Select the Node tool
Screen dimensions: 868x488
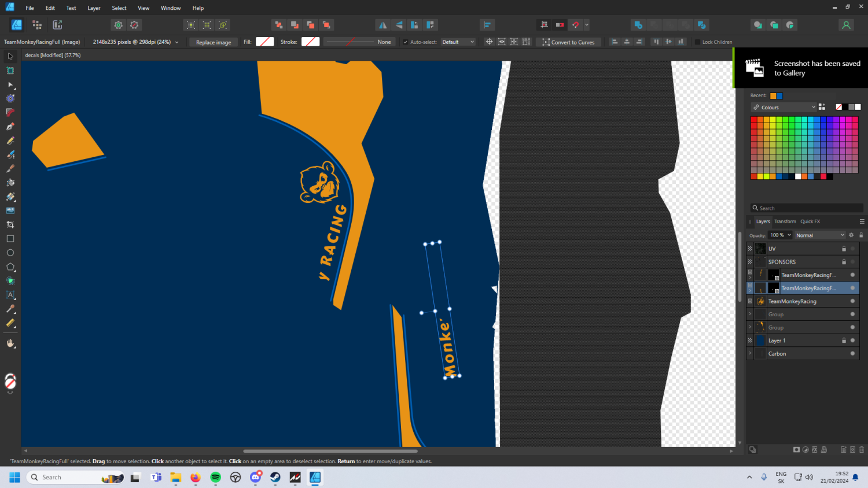coord(10,84)
